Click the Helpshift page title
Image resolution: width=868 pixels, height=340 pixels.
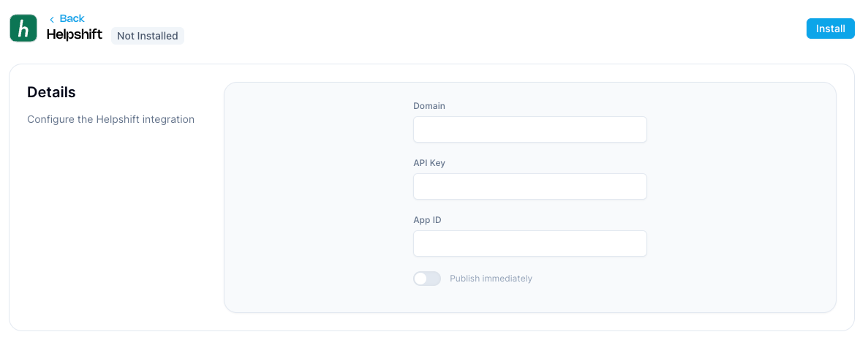coord(75,34)
